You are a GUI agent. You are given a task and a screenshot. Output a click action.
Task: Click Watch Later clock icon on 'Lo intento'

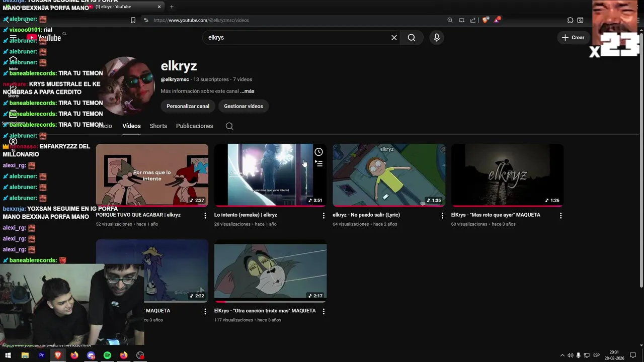pyautogui.click(x=318, y=152)
